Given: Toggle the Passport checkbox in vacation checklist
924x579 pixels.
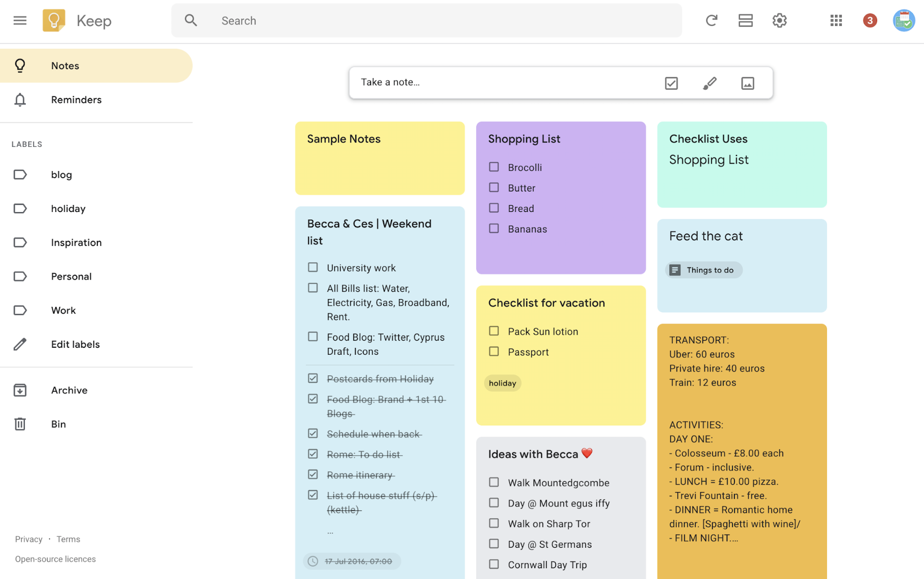Looking at the screenshot, I should point(494,351).
